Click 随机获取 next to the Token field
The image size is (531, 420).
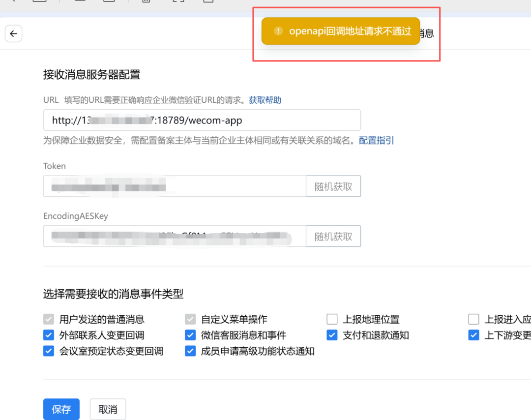pos(333,186)
